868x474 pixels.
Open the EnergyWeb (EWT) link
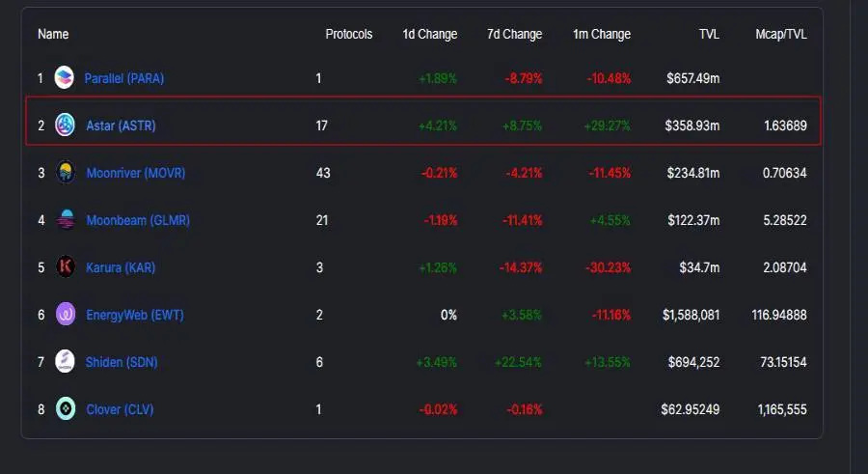(134, 315)
